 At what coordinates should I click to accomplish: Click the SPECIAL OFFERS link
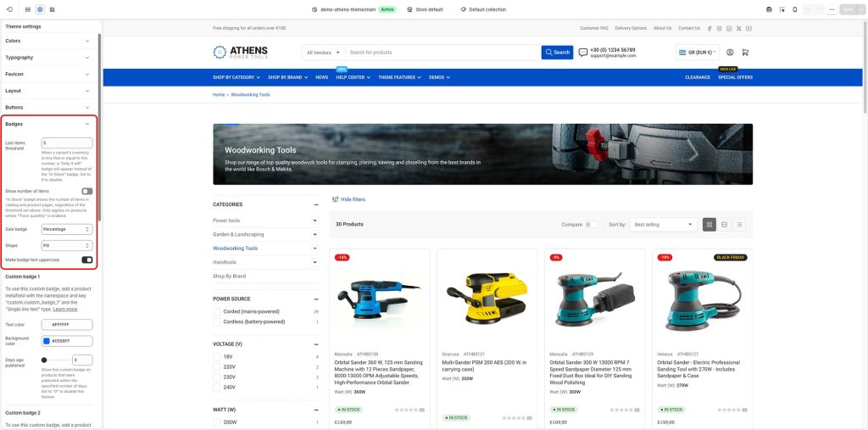[735, 77]
